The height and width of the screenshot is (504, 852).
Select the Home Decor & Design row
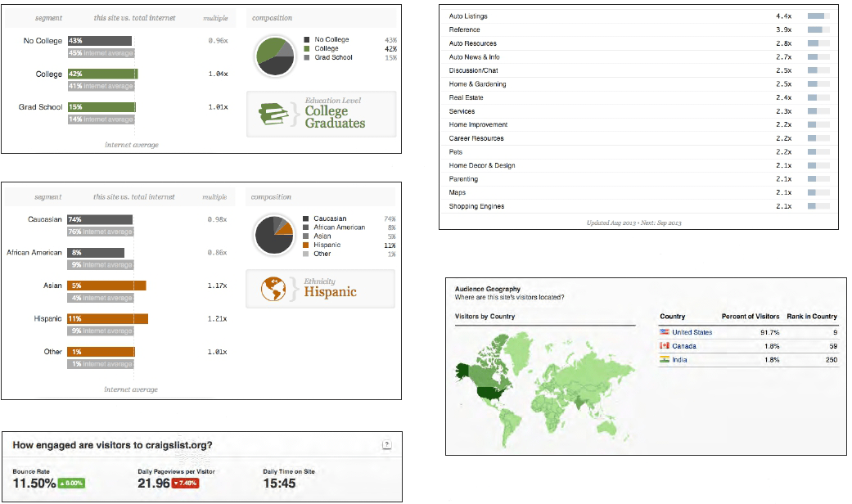(639, 165)
